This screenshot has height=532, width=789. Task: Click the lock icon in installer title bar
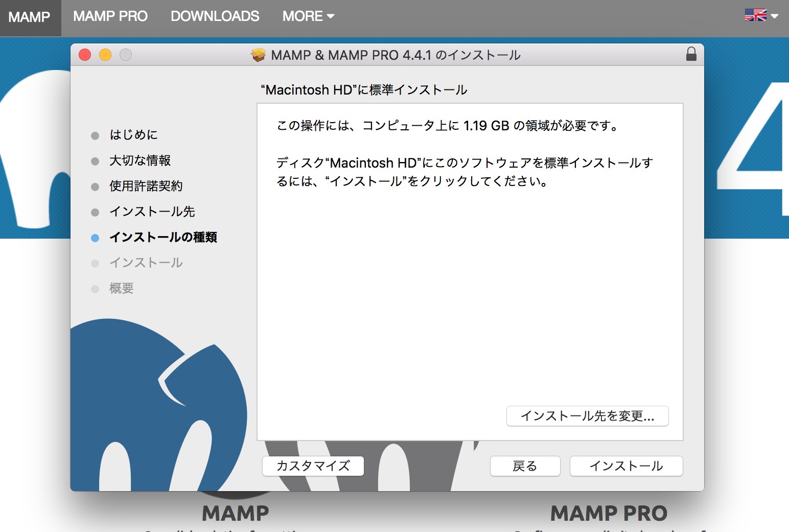[x=691, y=54]
